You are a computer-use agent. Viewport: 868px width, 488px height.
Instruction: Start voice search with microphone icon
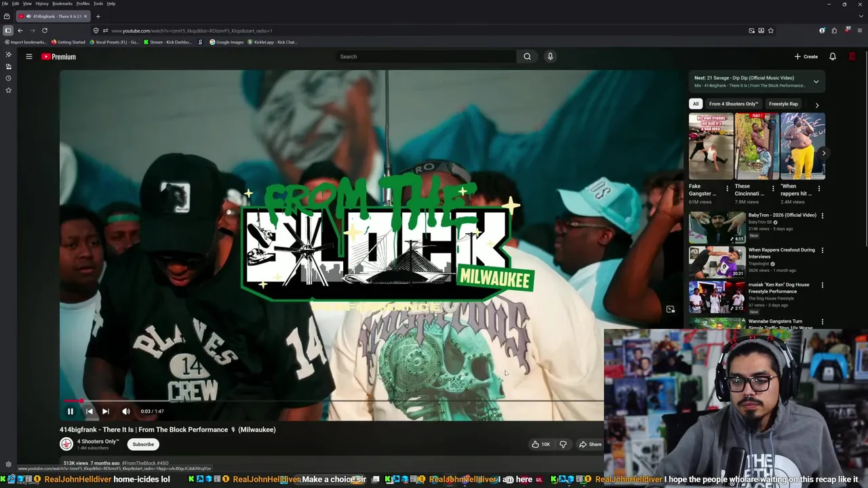pyautogui.click(x=550, y=57)
